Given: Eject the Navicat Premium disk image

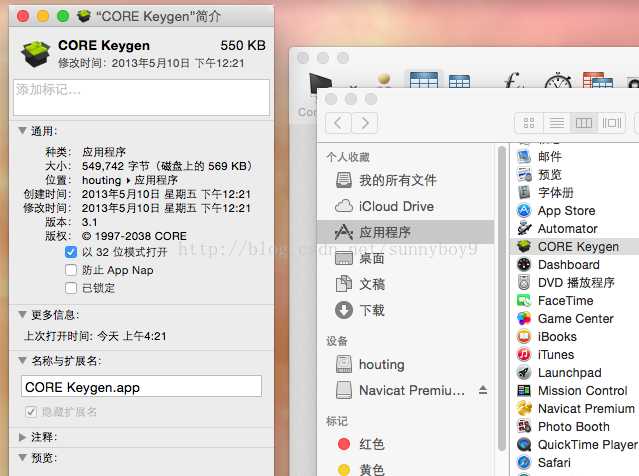Looking at the screenshot, I should click(x=483, y=390).
